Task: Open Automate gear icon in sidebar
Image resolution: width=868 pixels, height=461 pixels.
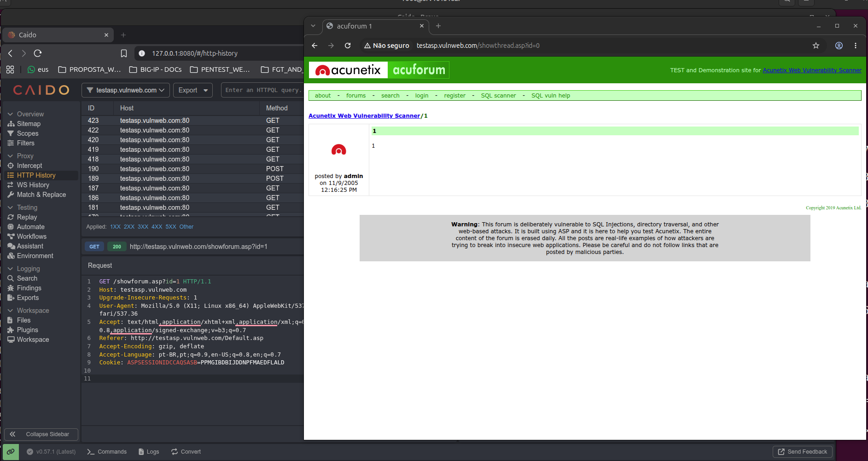Action: [11, 227]
